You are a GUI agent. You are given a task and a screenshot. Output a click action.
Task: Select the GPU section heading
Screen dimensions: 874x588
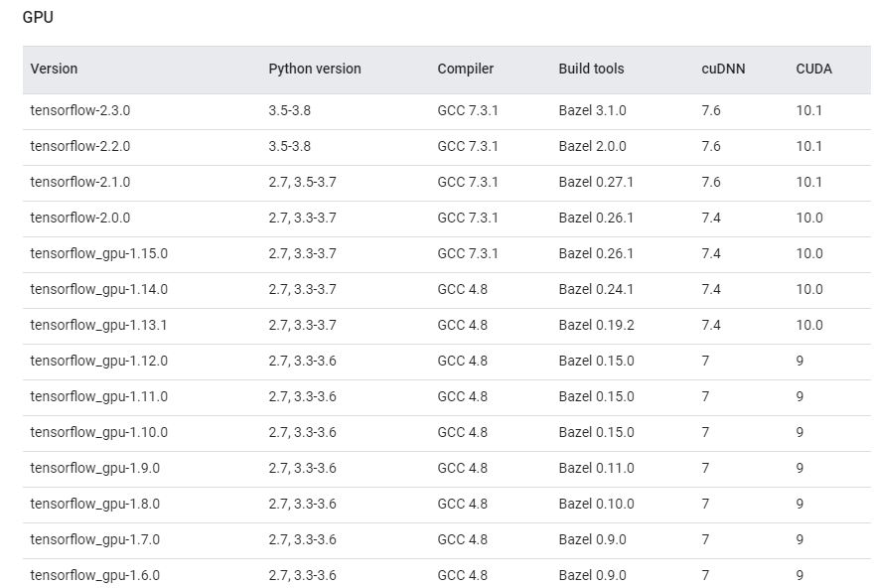point(38,17)
